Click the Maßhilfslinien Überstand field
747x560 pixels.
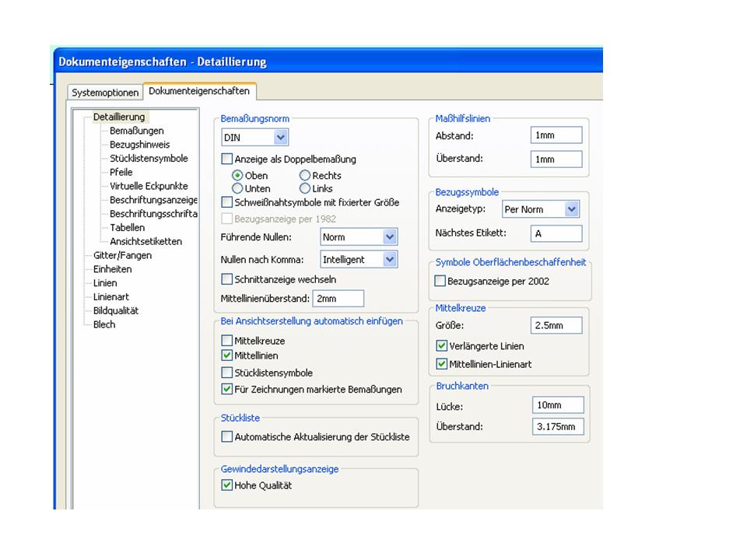(x=556, y=159)
